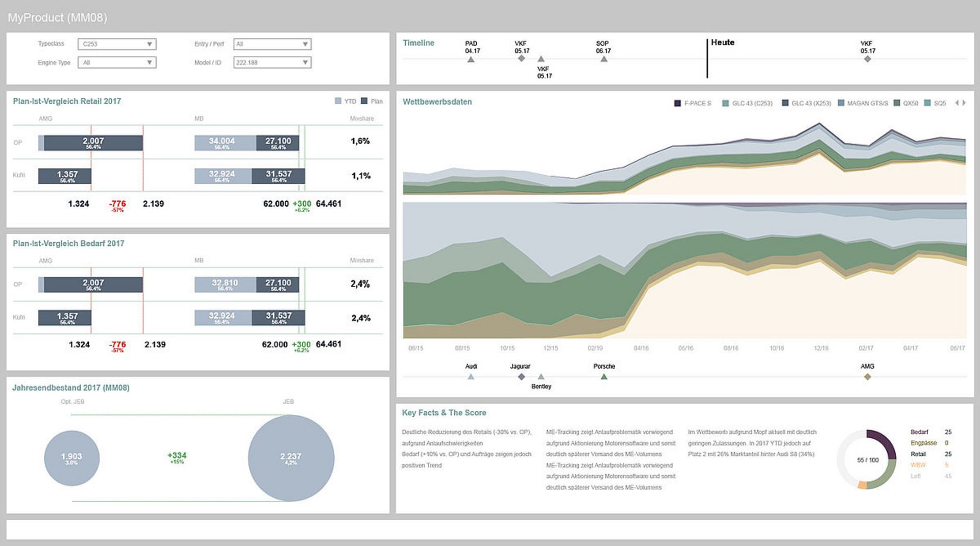980x546 pixels.
Task: Open the Entry / Perf dropdown
Action: (x=272, y=44)
